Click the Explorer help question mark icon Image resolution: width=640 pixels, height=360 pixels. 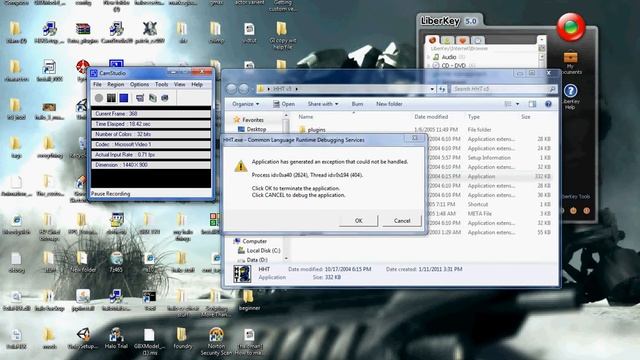(548, 104)
